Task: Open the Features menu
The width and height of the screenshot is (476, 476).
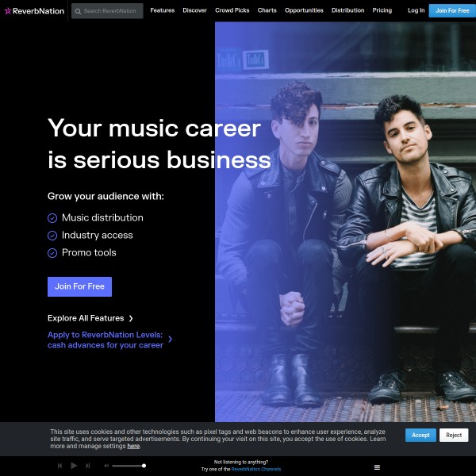Action: (163, 10)
